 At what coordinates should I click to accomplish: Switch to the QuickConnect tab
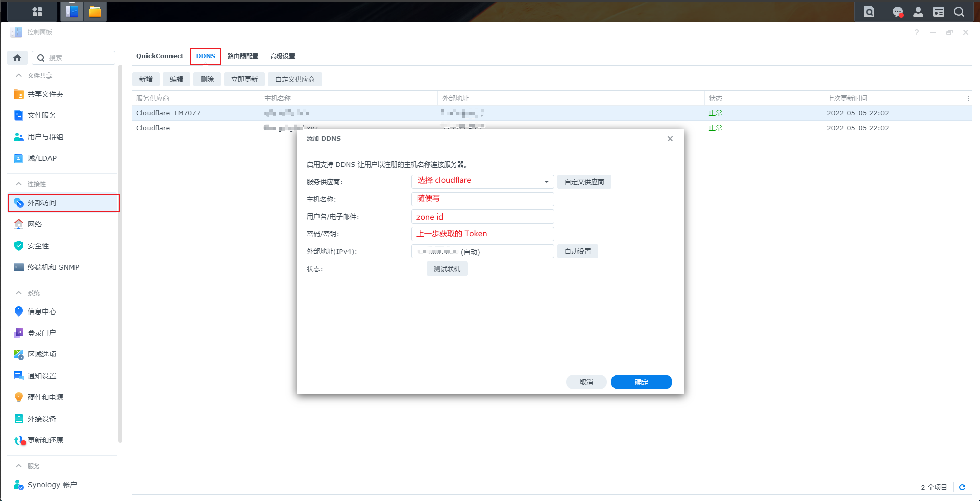click(160, 56)
